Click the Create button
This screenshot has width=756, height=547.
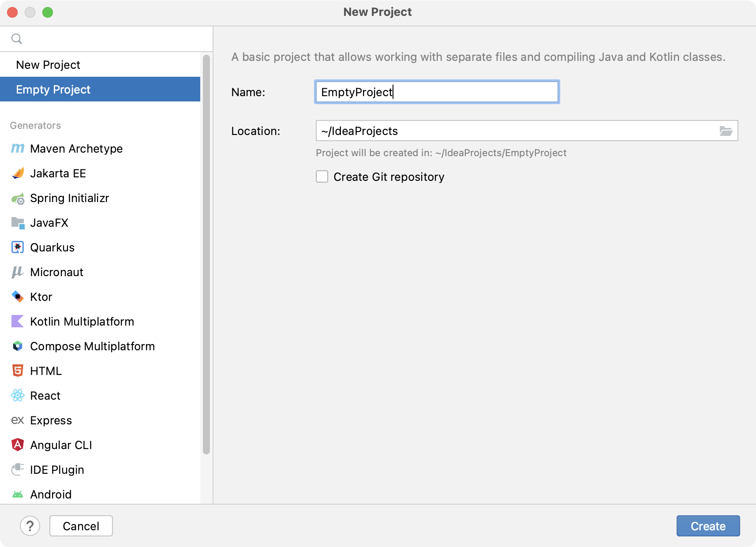[708, 526]
